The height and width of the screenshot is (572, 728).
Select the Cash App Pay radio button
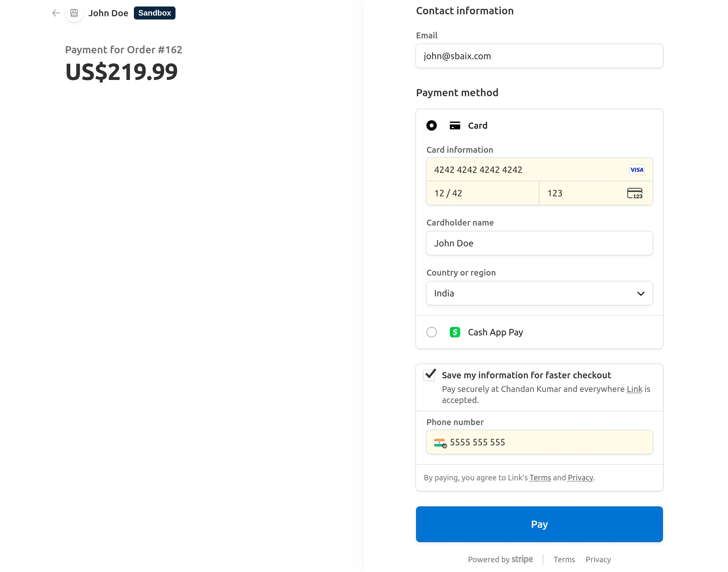click(x=431, y=332)
